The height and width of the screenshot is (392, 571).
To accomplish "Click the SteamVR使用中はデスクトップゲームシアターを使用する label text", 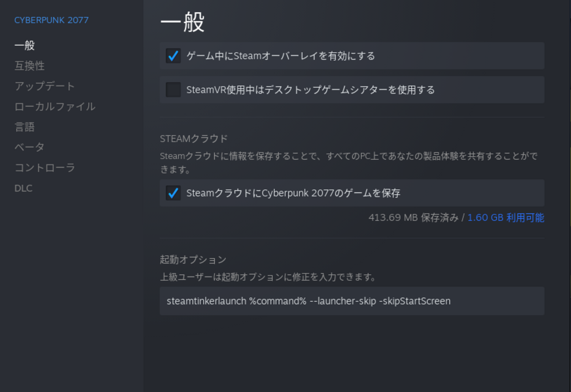I will click(311, 90).
